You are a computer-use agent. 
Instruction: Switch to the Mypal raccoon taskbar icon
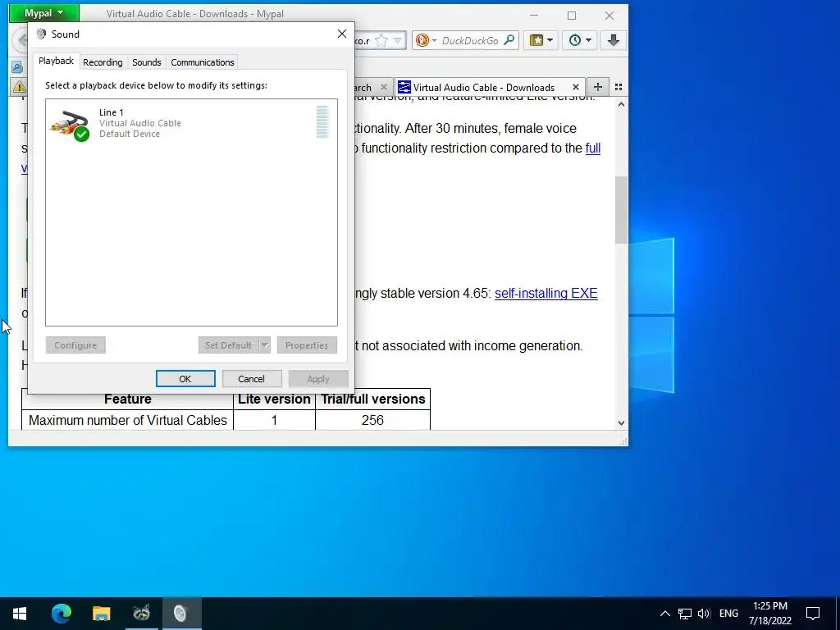point(141,614)
